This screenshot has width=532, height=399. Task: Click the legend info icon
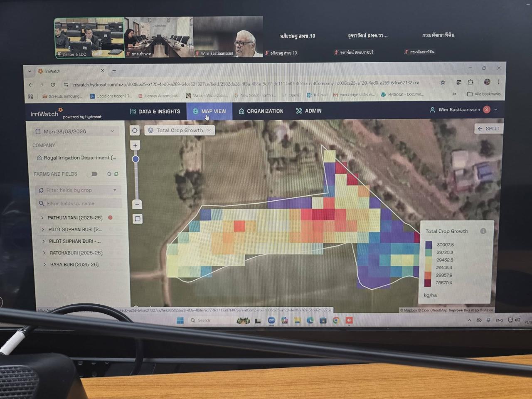tap(483, 231)
